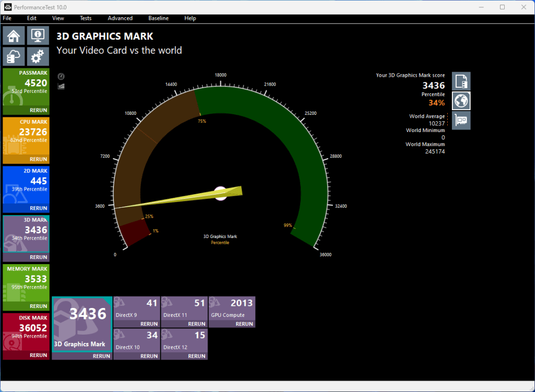Click the World Average value 10237

(x=437, y=123)
